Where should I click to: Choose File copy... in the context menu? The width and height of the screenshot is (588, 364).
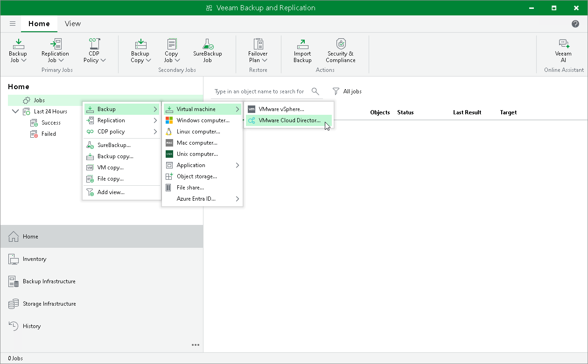[x=122, y=179]
